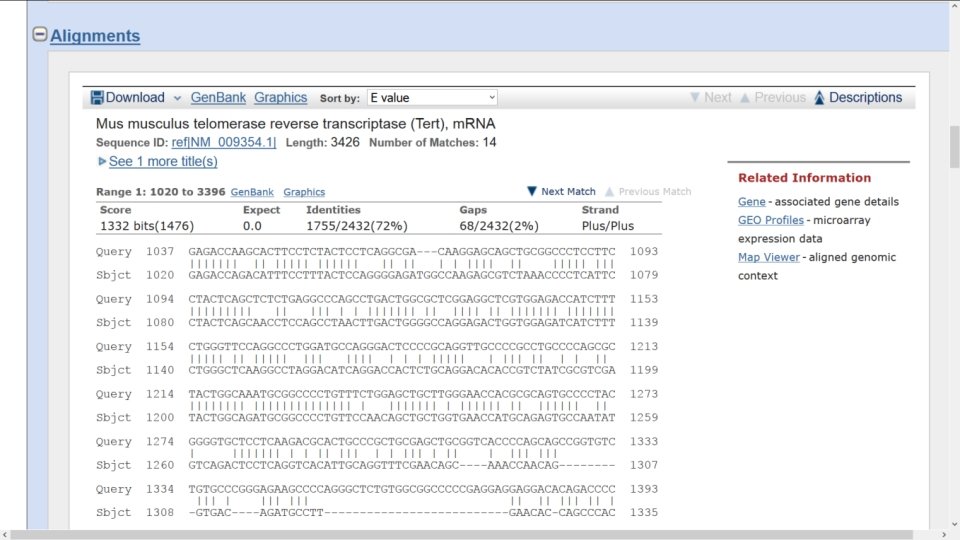Open Graphics link for Range 1
This screenshot has height=540, width=960.
pyautogui.click(x=304, y=192)
